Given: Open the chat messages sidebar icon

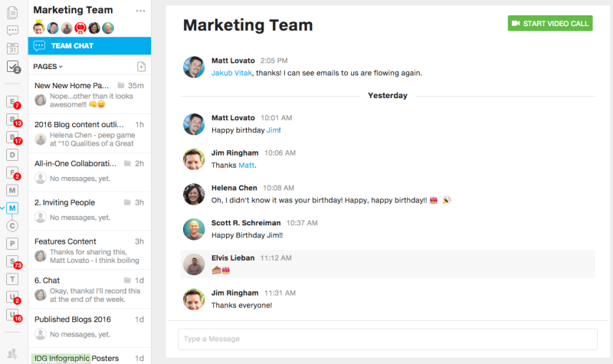Looking at the screenshot, I should tap(12, 31).
